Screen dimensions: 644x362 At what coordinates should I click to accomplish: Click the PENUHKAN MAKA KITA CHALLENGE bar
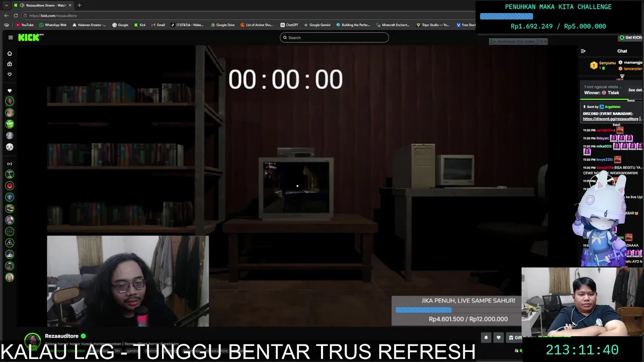tap(558, 16)
